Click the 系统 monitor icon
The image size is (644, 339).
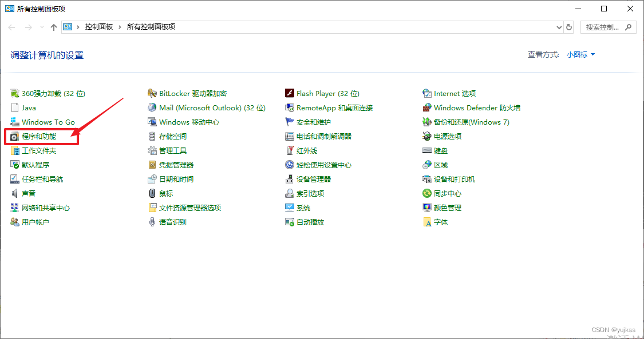coord(290,208)
